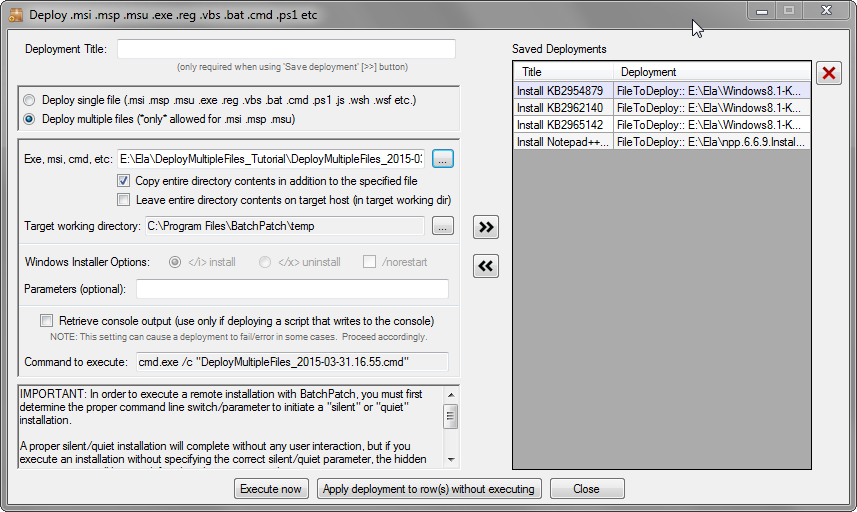
Task: Click the Deployment Title input field
Action: coord(286,49)
